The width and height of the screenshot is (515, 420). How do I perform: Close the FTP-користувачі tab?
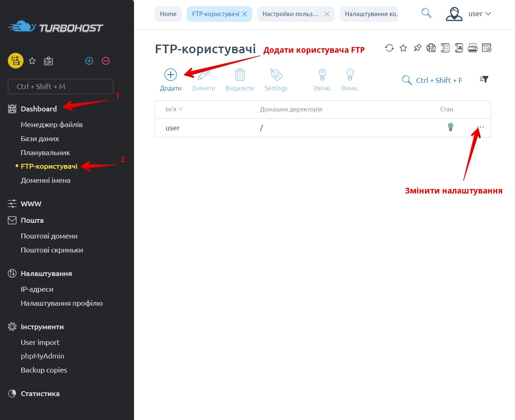[245, 14]
